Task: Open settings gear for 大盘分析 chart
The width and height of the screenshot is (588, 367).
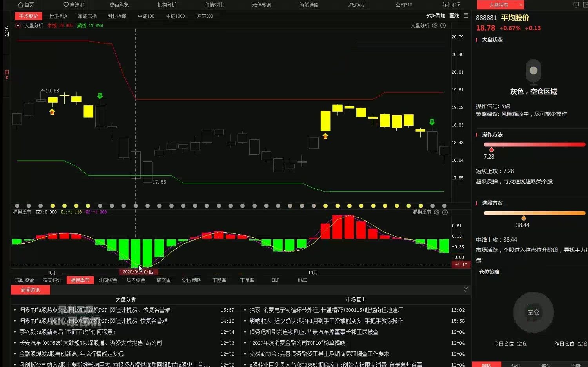Action: pyautogui.click(x=435, y=25)
